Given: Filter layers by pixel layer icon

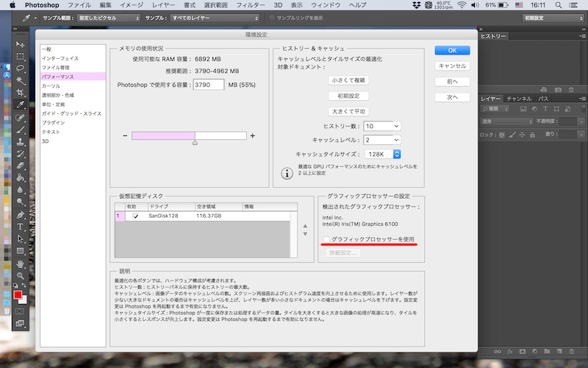Looking at the screenshot, I should pos(523,109).
